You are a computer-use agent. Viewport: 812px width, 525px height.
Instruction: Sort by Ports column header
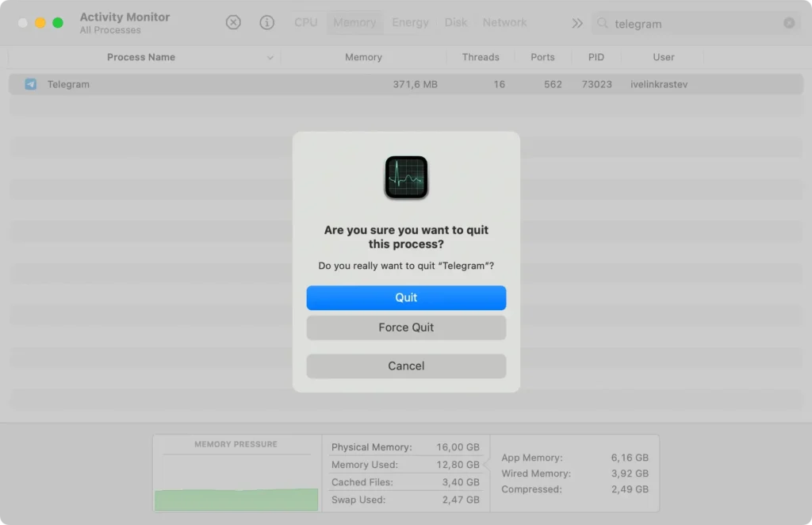click(542, 57)
